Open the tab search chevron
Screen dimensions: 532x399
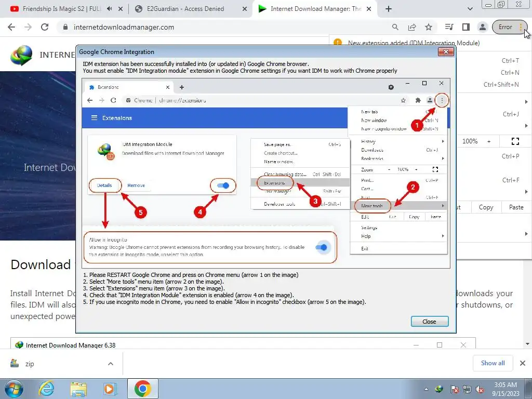pos(470,9)
